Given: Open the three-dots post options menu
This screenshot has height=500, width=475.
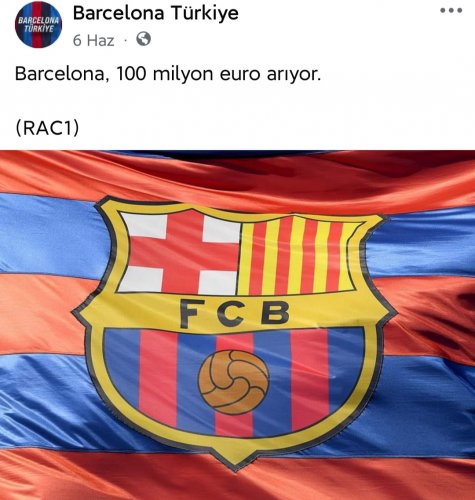Looking at the screenshot, I should [x=451, y=10].
